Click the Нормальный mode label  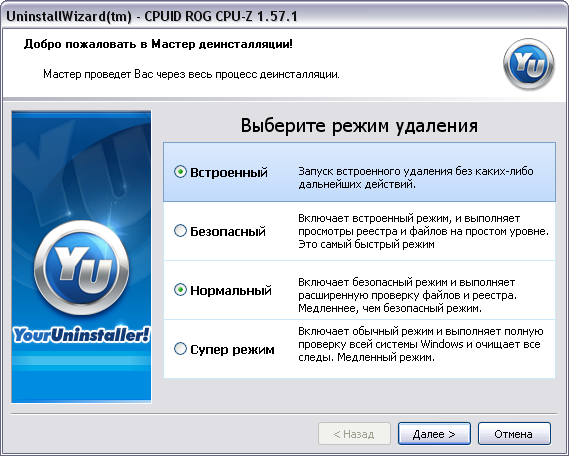pos(231,291)
